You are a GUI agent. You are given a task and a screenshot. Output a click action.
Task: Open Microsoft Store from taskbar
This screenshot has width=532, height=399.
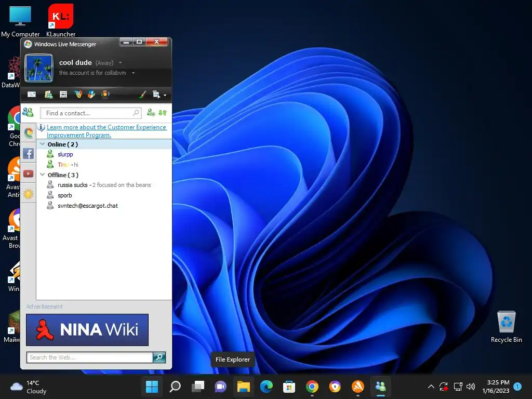tap(289, 387)
